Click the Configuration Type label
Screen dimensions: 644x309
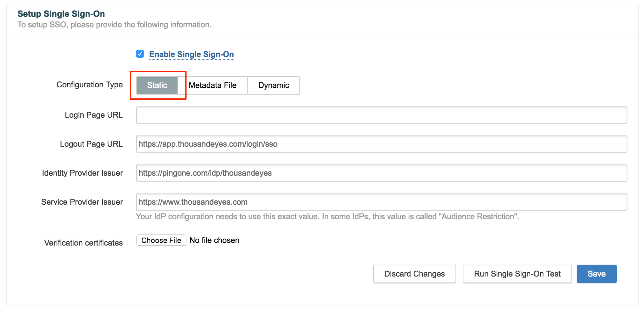pyautogui.click(x=89, y=85)
